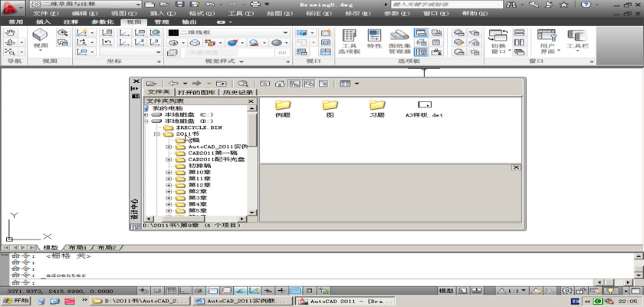Viewport: 644px width, 307px height.
Task: Click the Load icon in the Design Center toolbar
Action: click(x=152, y=84)
